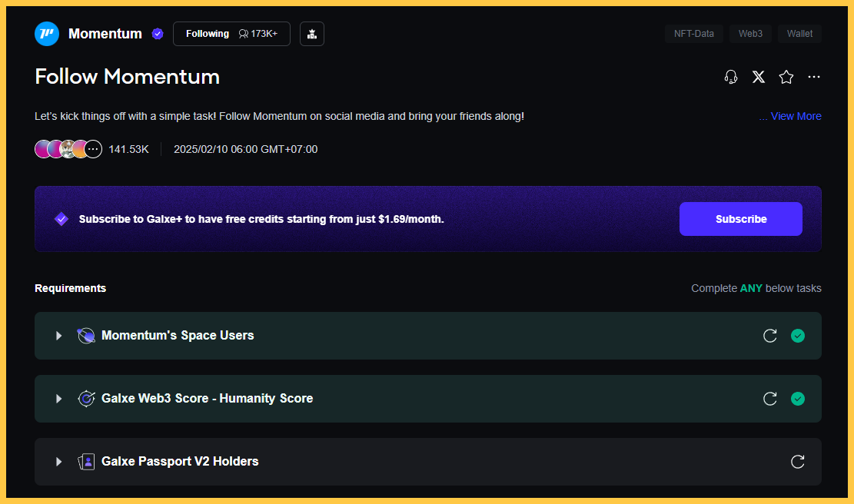Expand the Momentum's Space Users task
854x504 pixels.
[59, 336]
